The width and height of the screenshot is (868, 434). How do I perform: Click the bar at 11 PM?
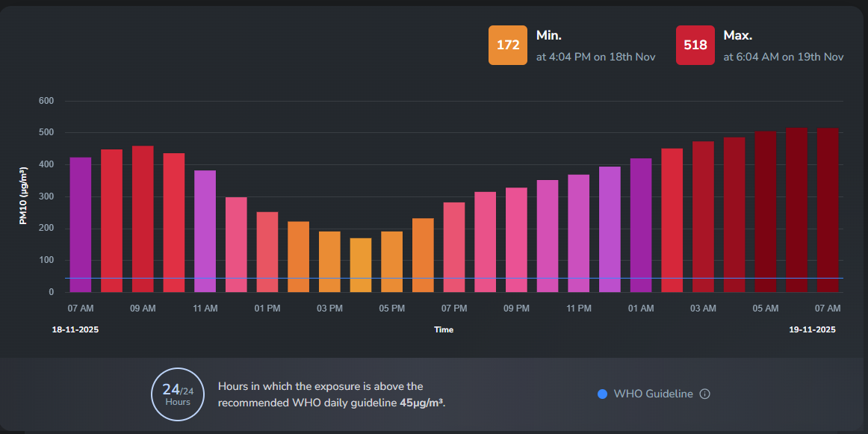(579, 233)
